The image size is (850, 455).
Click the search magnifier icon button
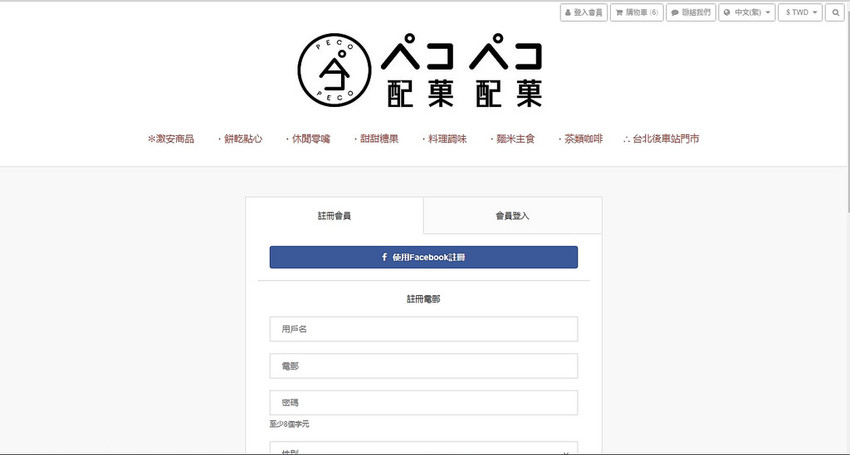[835, 12]
